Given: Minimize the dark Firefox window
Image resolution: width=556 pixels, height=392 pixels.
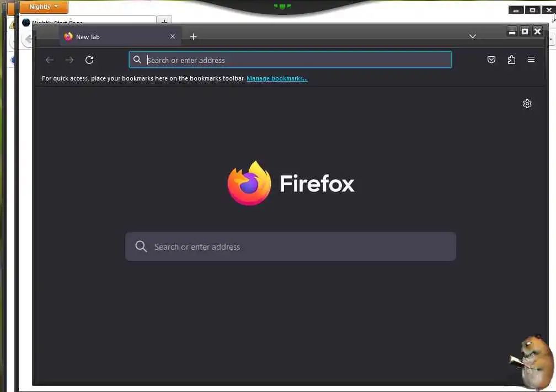Looking at the screenshot, I should pos(512,31).
